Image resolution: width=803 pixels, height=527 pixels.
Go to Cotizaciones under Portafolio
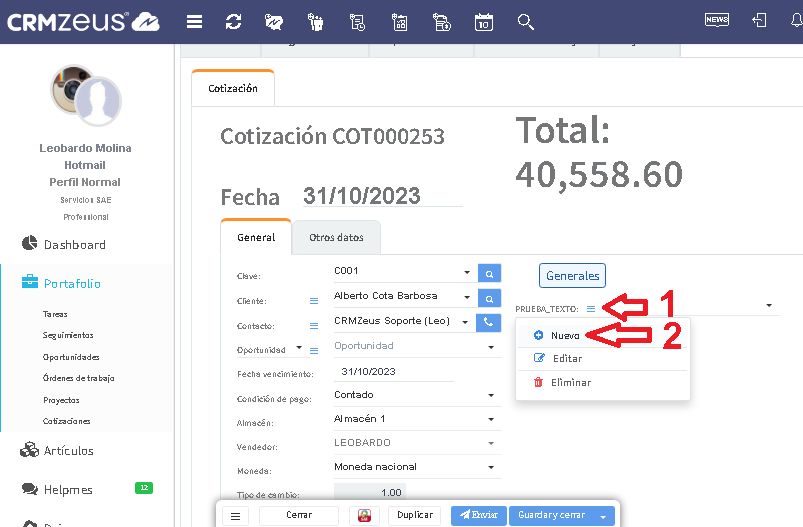[67, 421]
